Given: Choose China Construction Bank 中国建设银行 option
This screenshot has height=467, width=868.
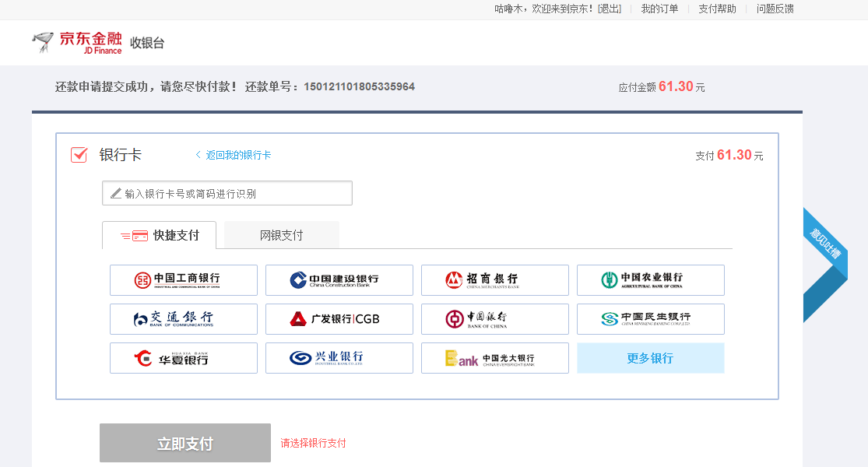Looking at the screenshot, I should 339,280.
